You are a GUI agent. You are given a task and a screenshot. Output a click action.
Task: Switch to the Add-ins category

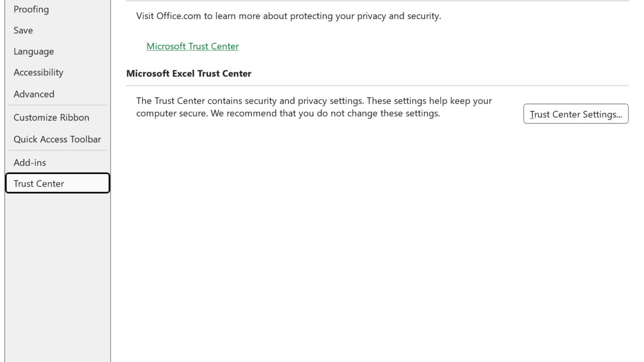tap(30, 162)
